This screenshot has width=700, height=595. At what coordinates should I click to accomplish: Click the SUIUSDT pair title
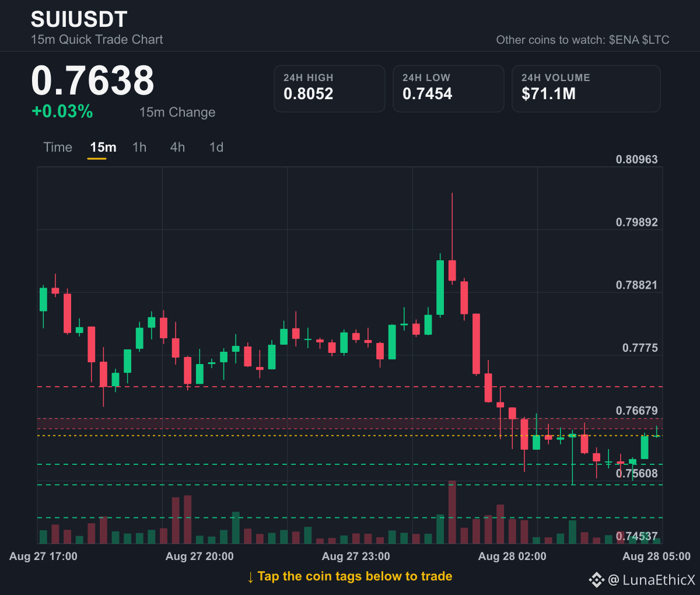click(79, 19)
